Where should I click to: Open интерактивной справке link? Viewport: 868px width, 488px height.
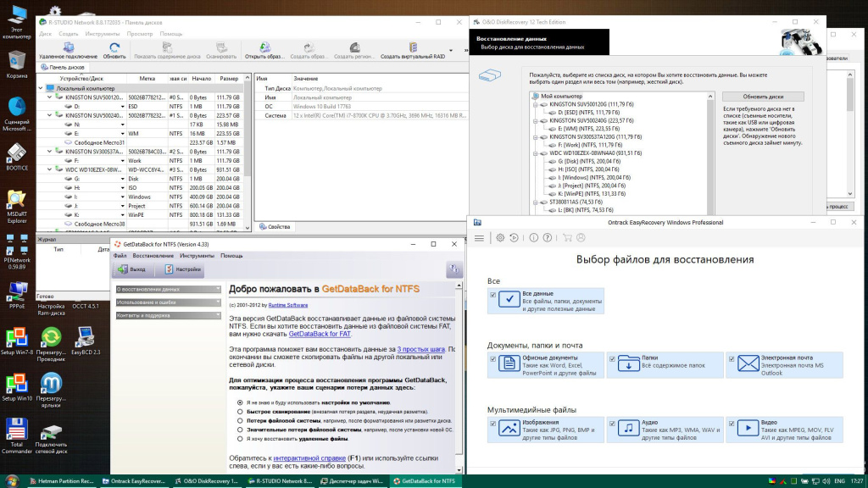click(x=309, y=458)
